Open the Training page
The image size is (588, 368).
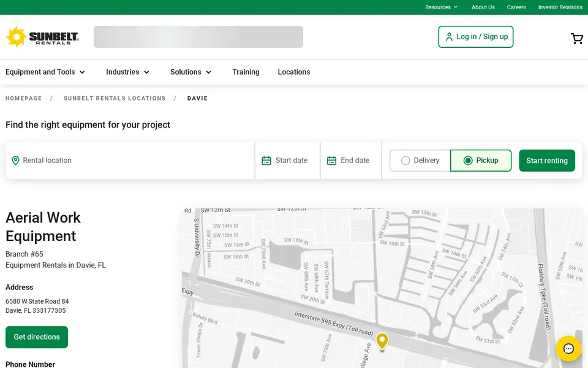coord(246,72)
